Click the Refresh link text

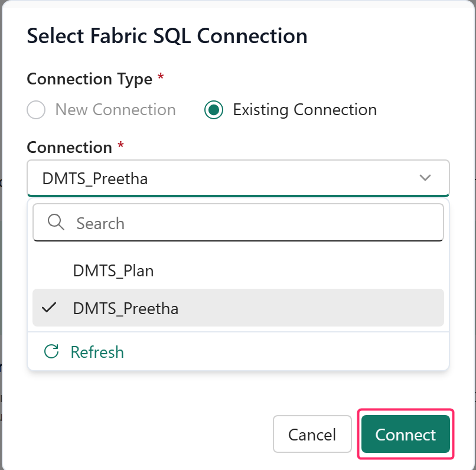coord(97,352)
